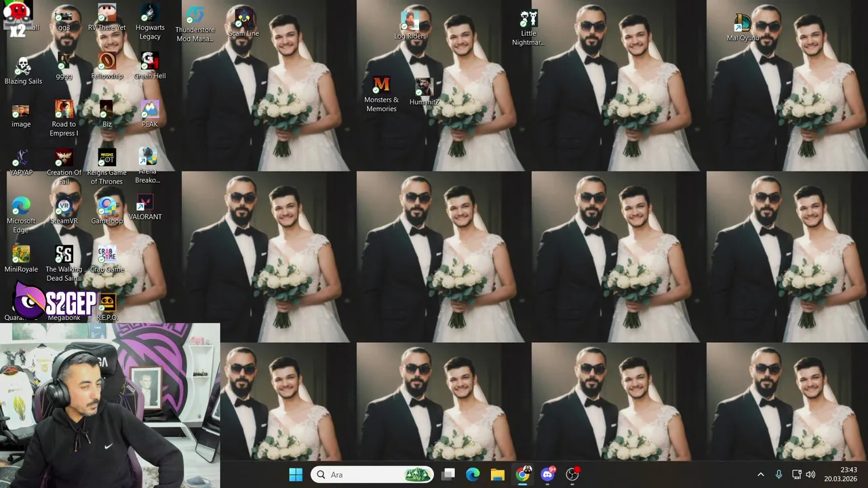Screen dimensions: 868x488
Task: Switch to Chrome in the taskbar
Action: point(523,474)
